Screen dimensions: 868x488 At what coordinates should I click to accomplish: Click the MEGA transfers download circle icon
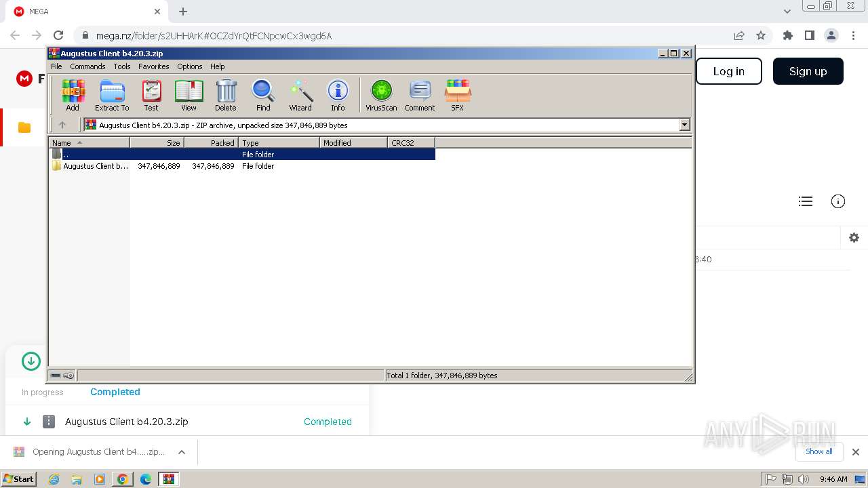click(31, 361)
